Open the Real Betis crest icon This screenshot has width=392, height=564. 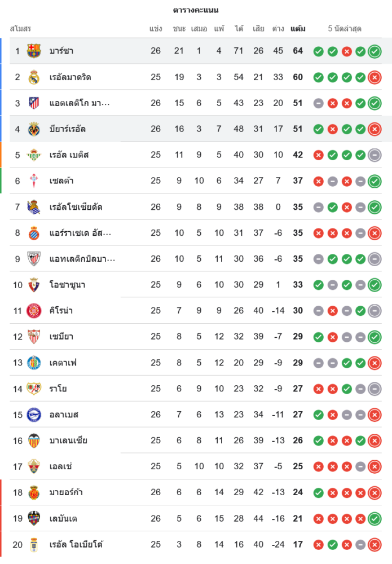[34, 155]
